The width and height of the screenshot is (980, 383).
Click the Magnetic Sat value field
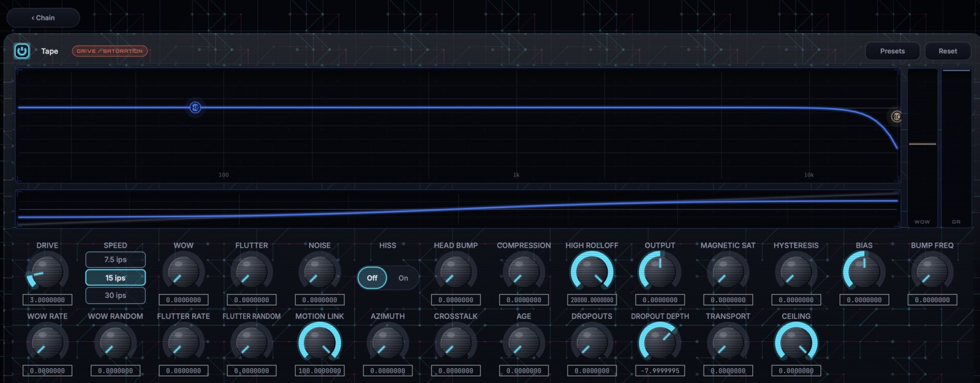(728, 300)
